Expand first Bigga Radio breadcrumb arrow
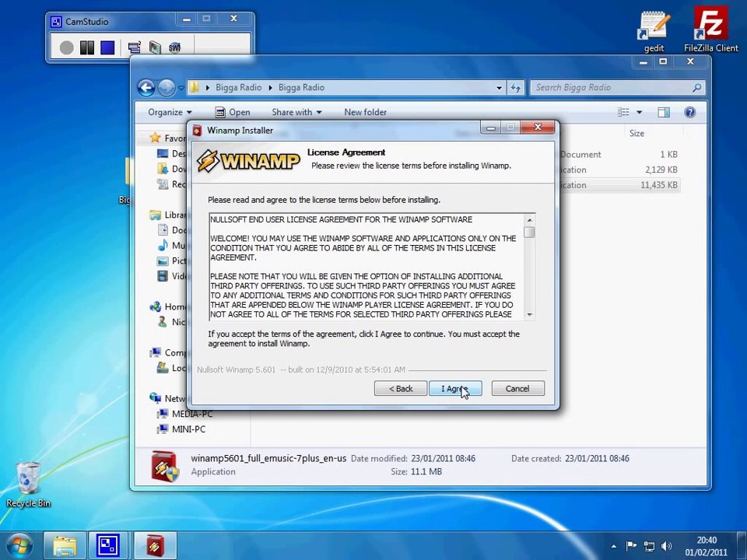747x560 pixels. point(208,88)
